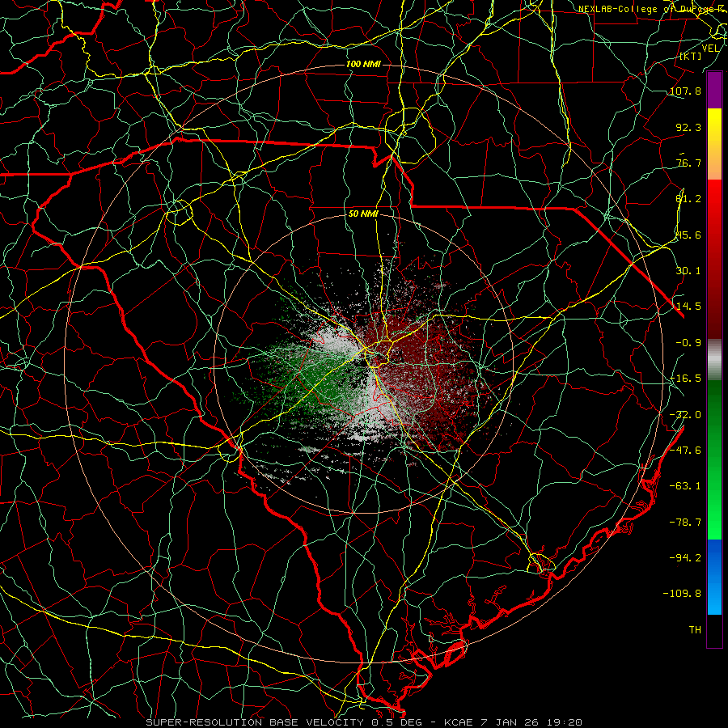728x728 pixels.
Task: Pick the purple segment of velocity color bar
Action: pos(714,91)
